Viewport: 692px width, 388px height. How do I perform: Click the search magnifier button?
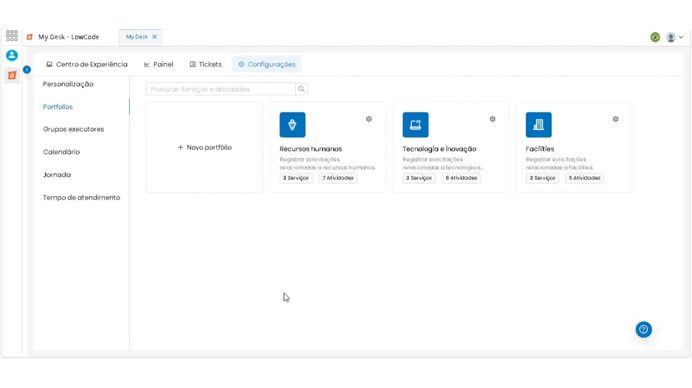[x=301, y=89]
